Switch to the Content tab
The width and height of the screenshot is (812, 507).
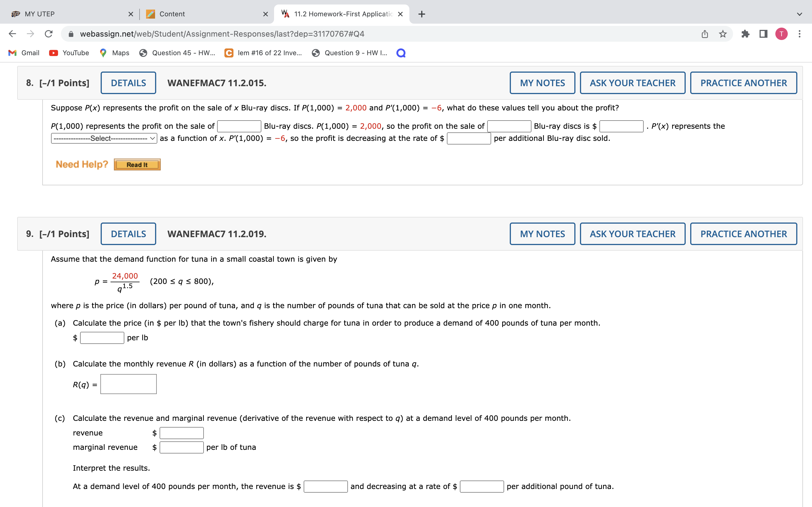pyautogui.click(x=172, y=14)
